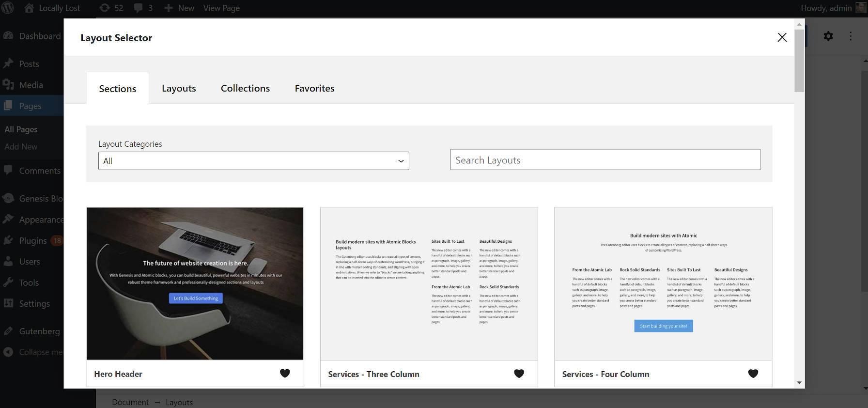
Task: Switch to the Layouts tab
Action: 179,88
